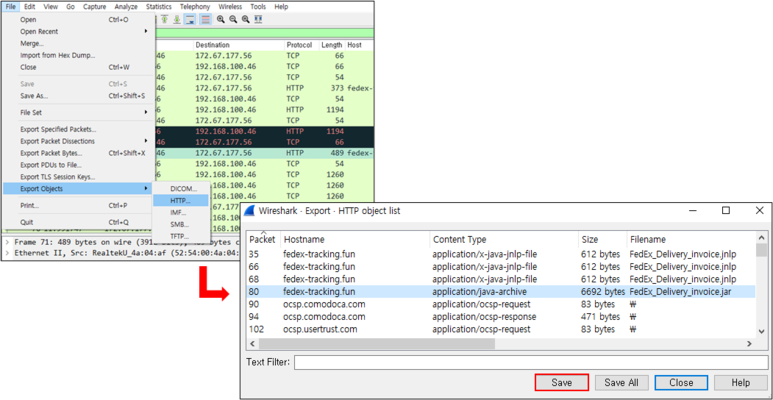
Task: Click the Save All button
Action: (621, 383)
